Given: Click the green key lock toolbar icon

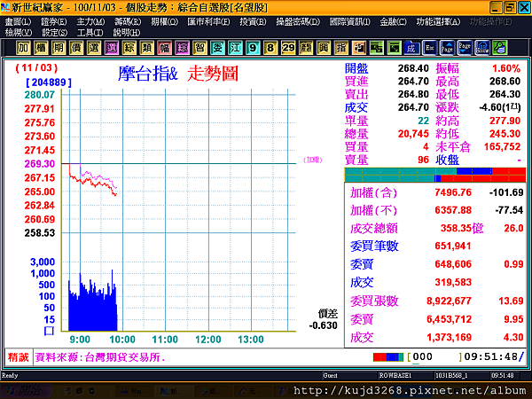Looking at the screenshot, I should (x=500, y=48).
